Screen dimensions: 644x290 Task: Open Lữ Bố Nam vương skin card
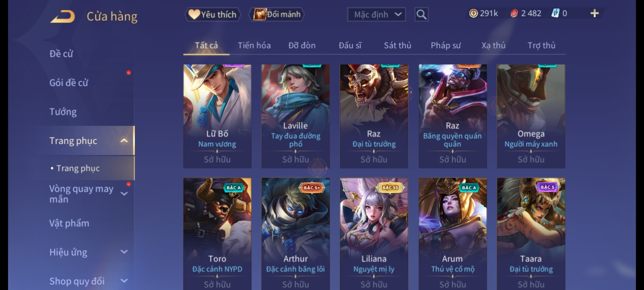(x=217, y=116)
